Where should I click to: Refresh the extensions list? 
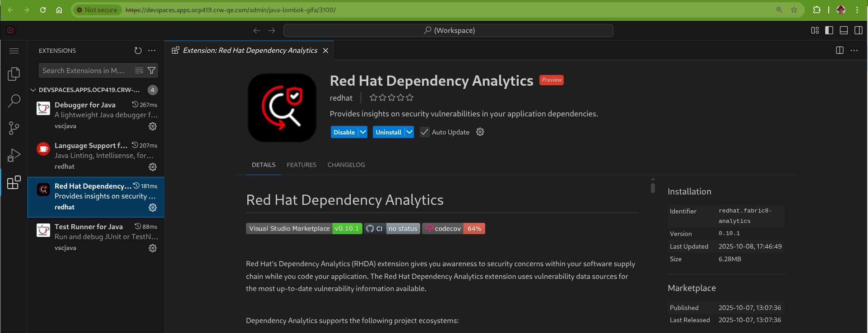138,51
